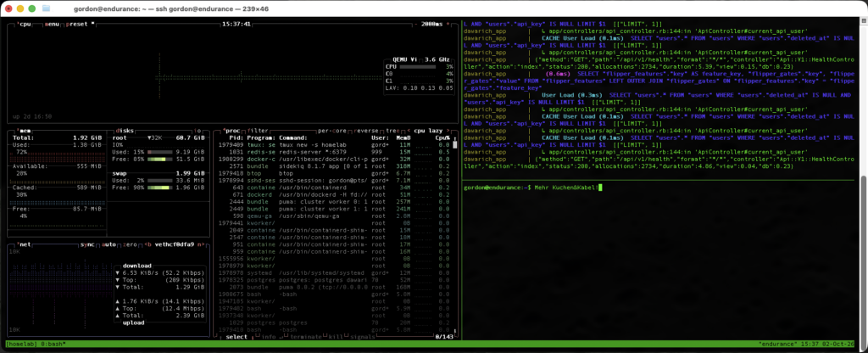Click scroll-down arrow of process list

pyautogui.click(x=455, y=330)
